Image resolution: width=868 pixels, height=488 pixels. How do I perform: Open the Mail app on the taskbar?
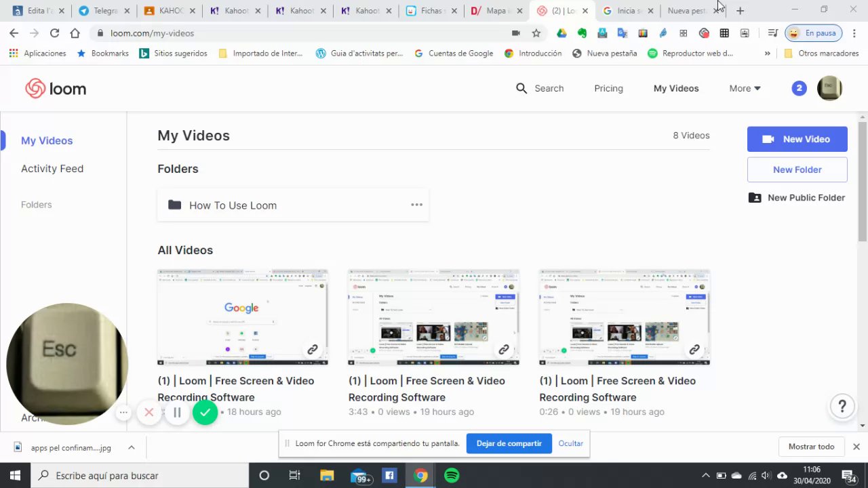point(359,475)
